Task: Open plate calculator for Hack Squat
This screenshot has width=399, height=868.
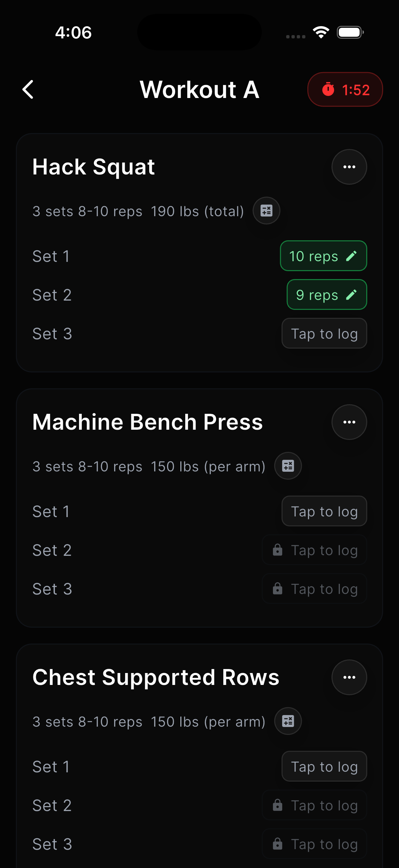Action: pyautogui.click(x=266, y=211)
